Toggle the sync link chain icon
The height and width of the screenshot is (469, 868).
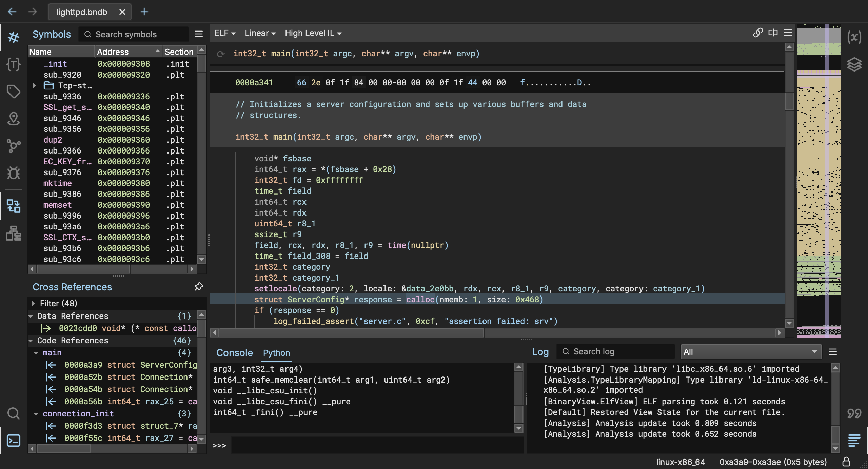758,33
